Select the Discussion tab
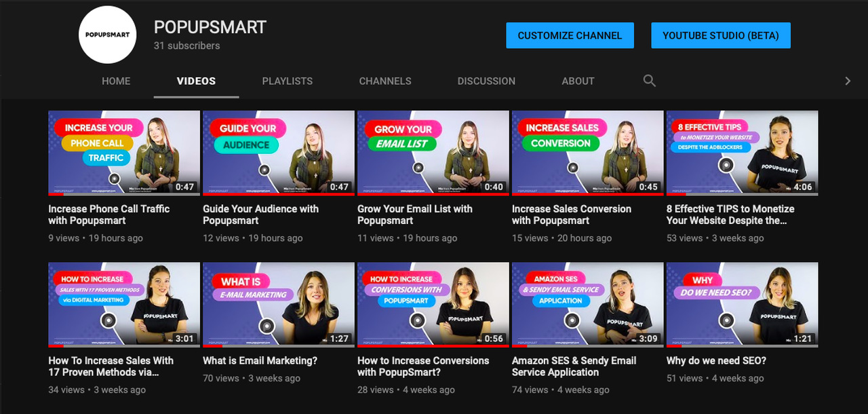 [x=486, y=81]
